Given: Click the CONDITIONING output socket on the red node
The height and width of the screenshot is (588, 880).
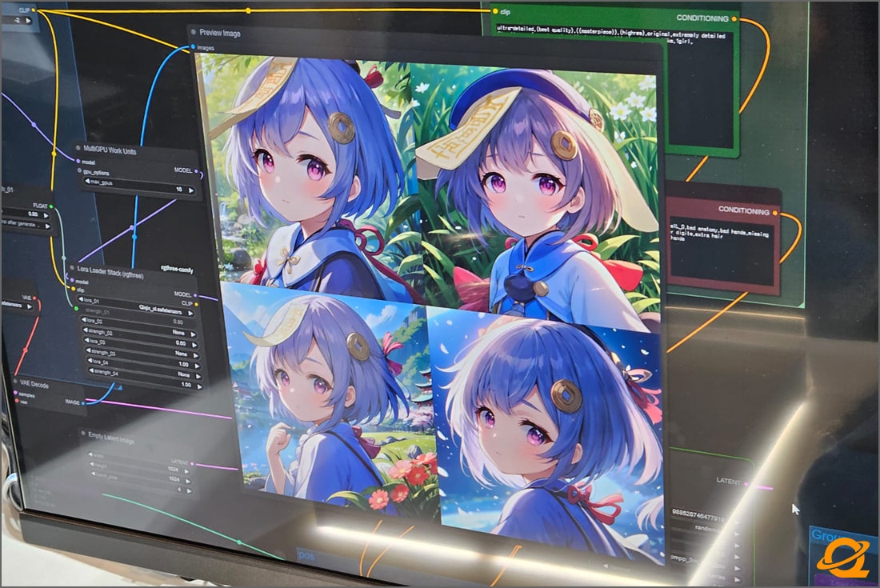Looking at the screenshot, I should [775, 213].
